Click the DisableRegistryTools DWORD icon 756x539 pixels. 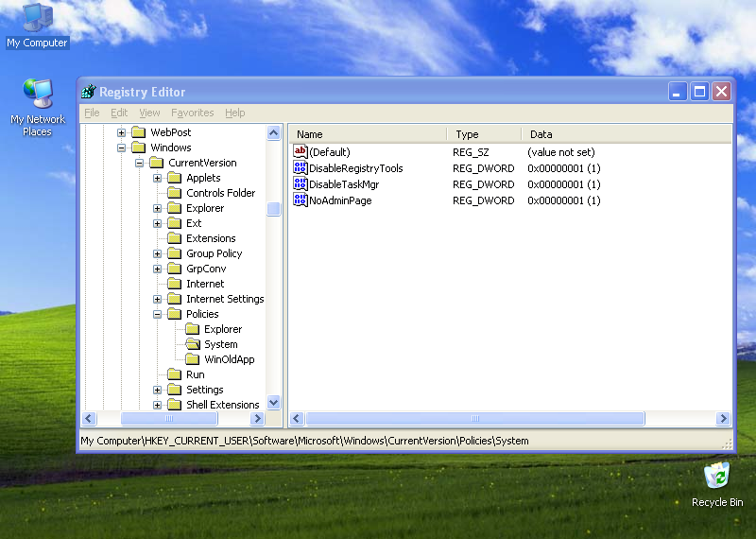point(300,168)
